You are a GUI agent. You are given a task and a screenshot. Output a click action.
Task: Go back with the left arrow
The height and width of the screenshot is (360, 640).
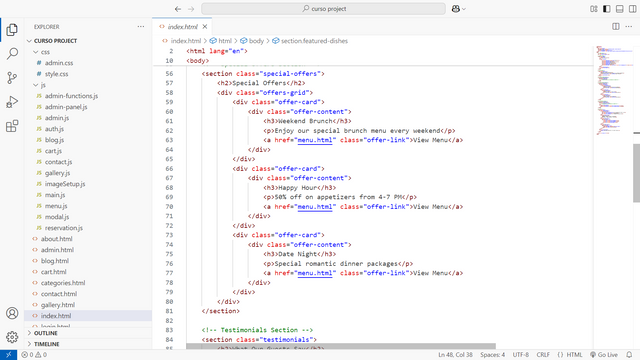click(x=178, y=9)
